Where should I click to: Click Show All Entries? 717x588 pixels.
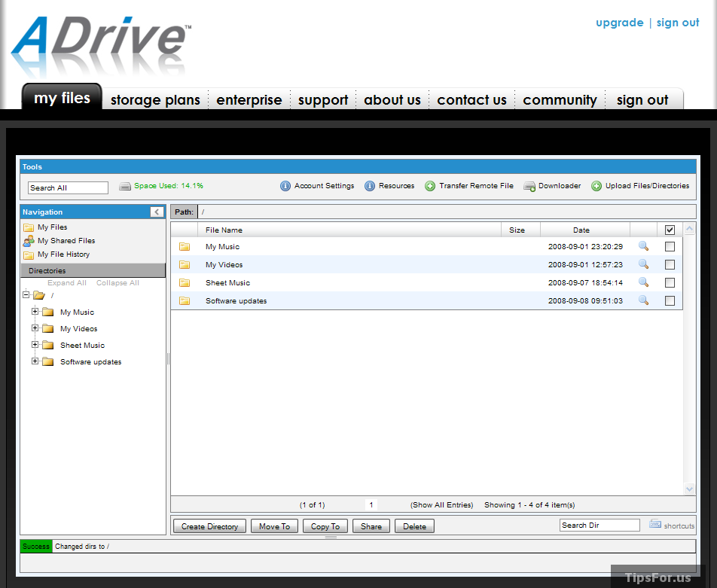click(x=441, y=504)
